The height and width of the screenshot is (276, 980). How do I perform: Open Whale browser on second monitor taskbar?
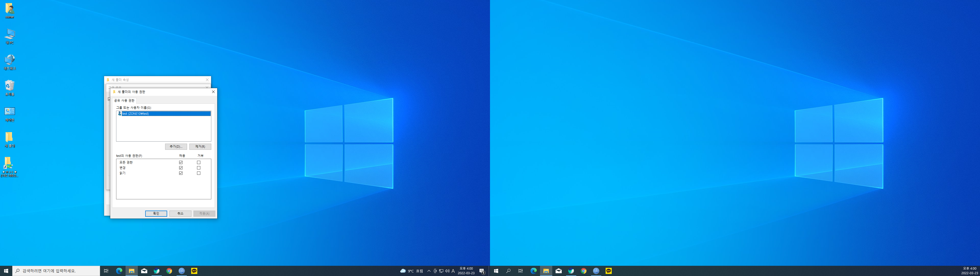coord(571,271)
